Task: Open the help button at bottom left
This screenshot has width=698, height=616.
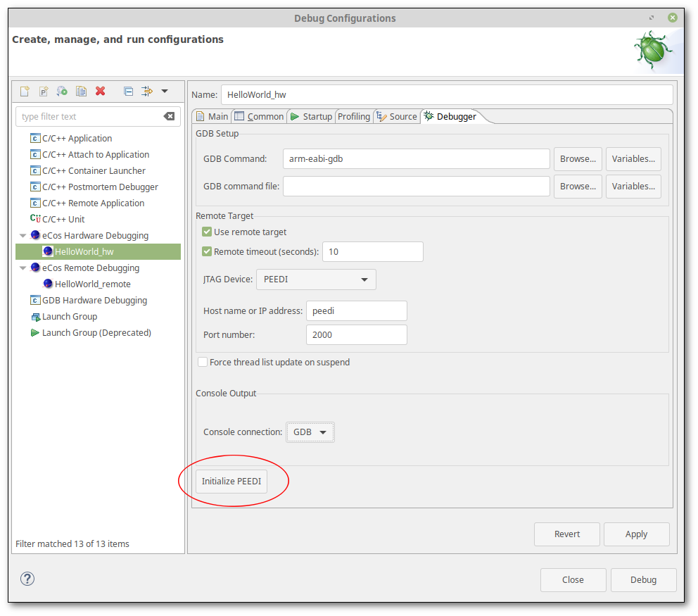Action: (27, 579)
